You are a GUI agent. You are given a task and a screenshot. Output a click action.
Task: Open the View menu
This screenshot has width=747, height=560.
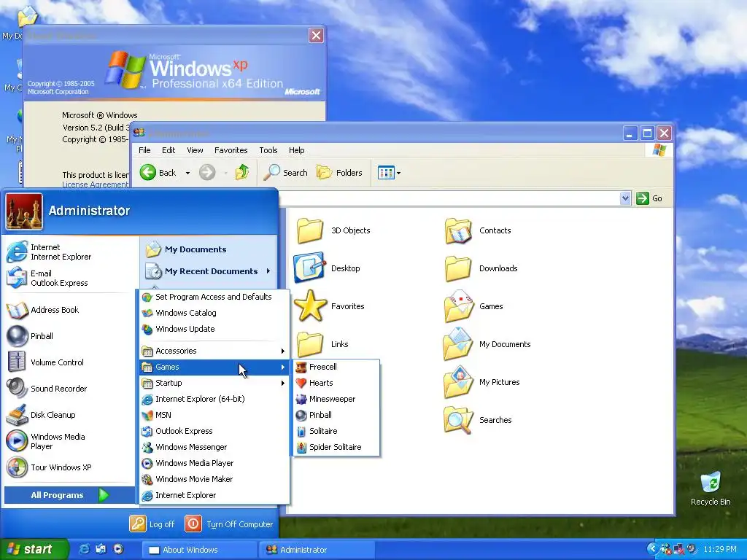pyautogui.click(x=195, y=150)
